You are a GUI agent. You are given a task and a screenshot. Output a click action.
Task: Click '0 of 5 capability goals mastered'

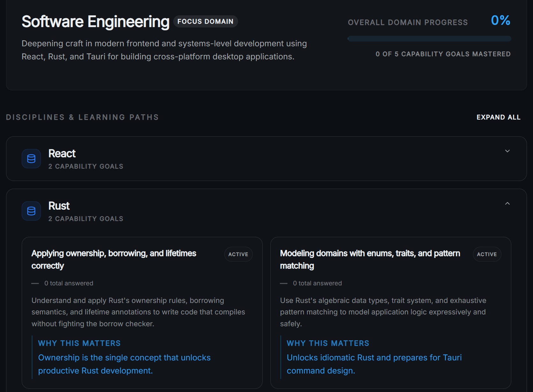pos(443,54)
